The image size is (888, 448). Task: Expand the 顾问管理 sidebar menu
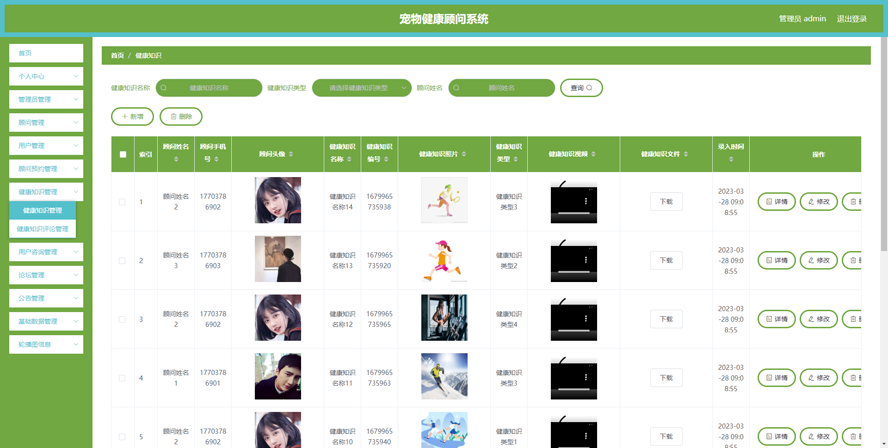coord(46,122)
